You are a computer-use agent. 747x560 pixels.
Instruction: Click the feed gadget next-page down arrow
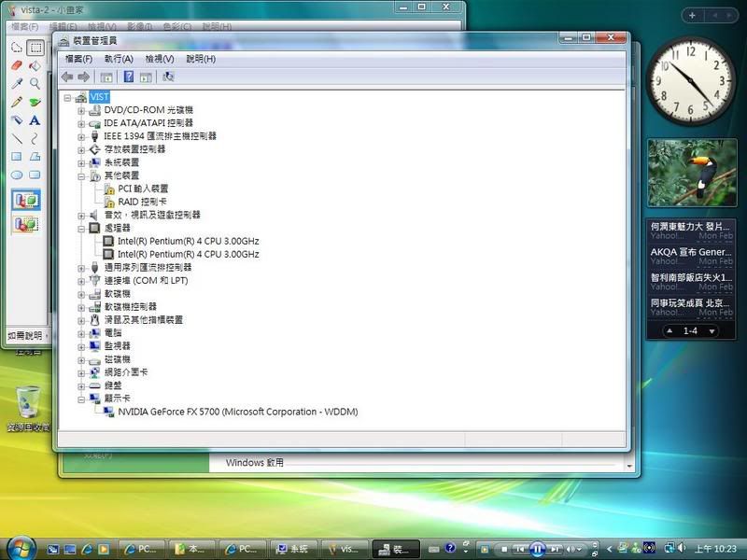pyautogui.click(x=712, y=331)
